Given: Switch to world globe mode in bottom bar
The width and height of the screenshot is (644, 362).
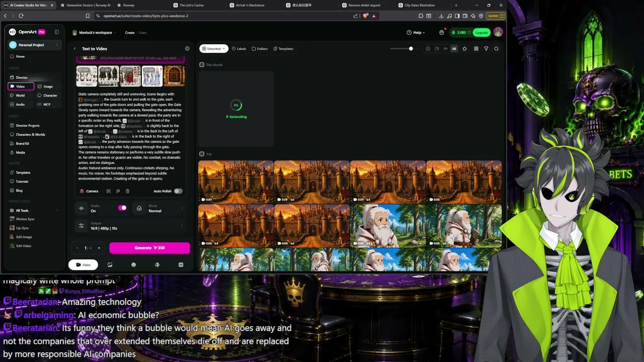Looking at the screenshot, I should pyautogui.click(x=157, y=264).
